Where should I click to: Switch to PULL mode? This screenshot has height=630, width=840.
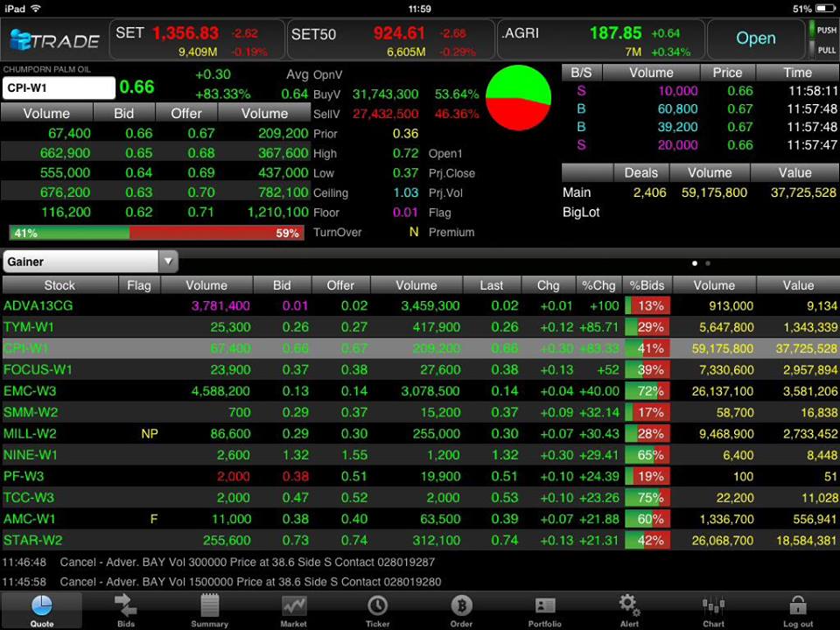click(823, 50)
